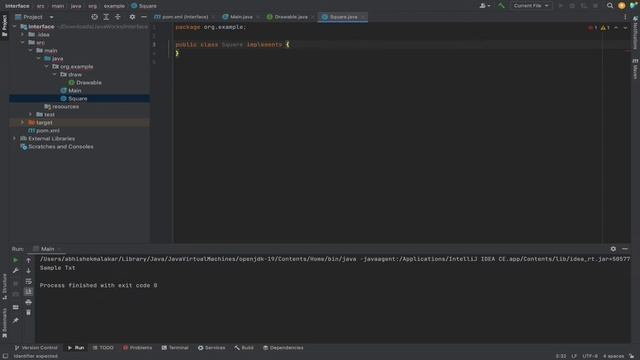Go to previous highlighted error arrow
The height and width of the screenshot is (360, 640).
[x=616, y=28]
